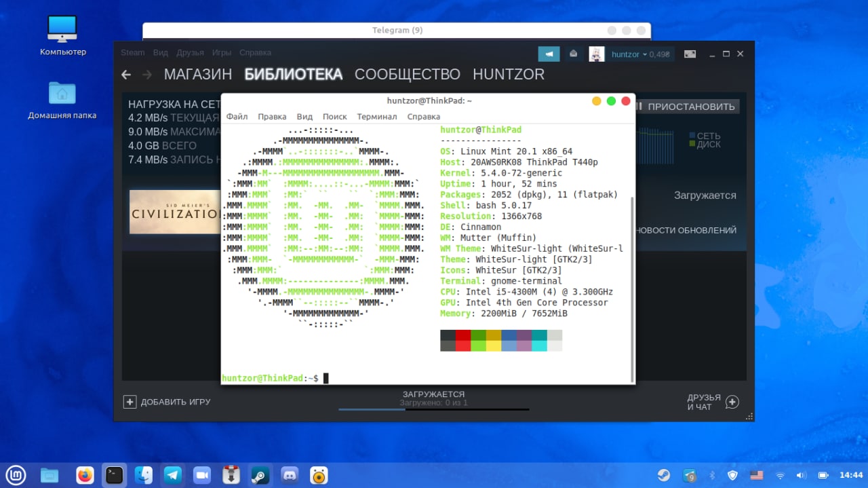868x488 pixels.
Task: Go back with Steam's left arrow
Action: 125,75
